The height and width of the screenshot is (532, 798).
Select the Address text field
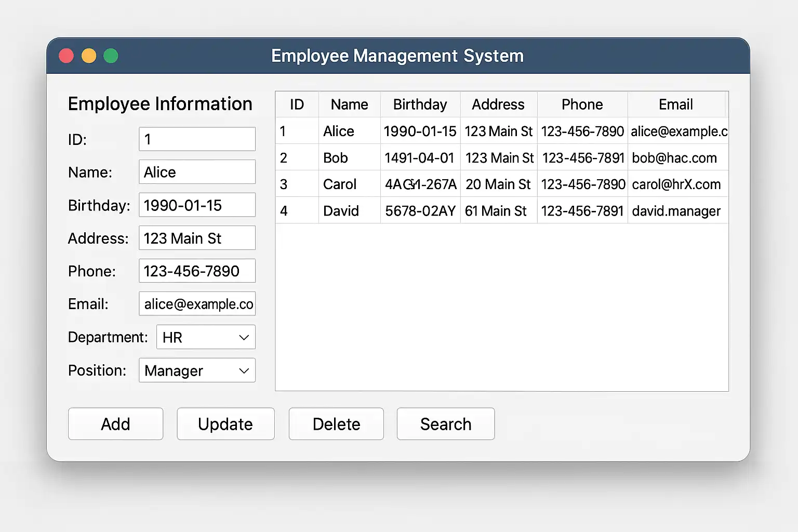197,238
